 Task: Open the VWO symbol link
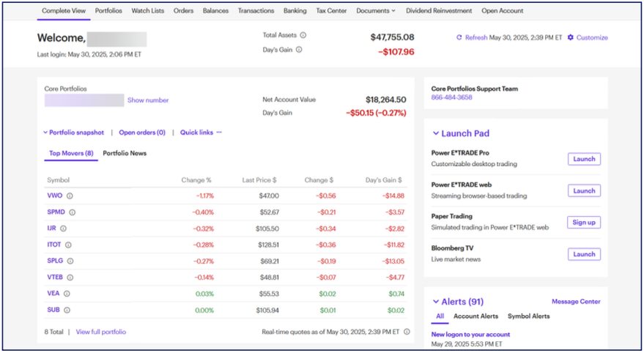(x=55, y=196)
